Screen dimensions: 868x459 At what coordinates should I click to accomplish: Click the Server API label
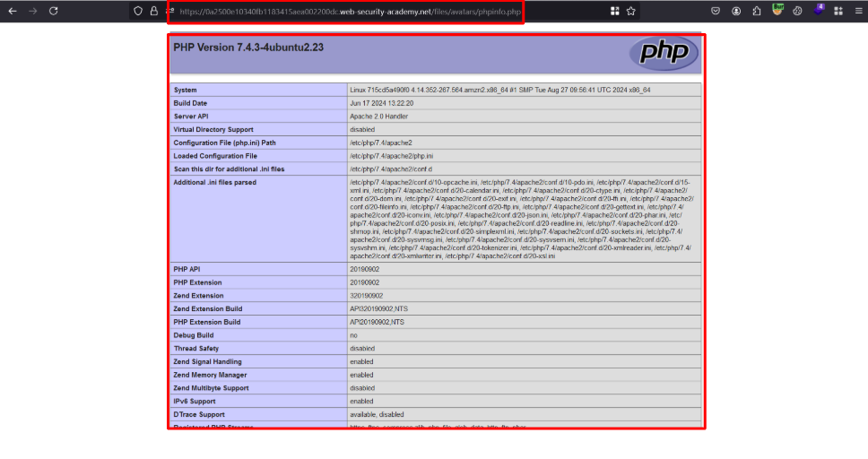pyautogui.click(x=190, y=117)
